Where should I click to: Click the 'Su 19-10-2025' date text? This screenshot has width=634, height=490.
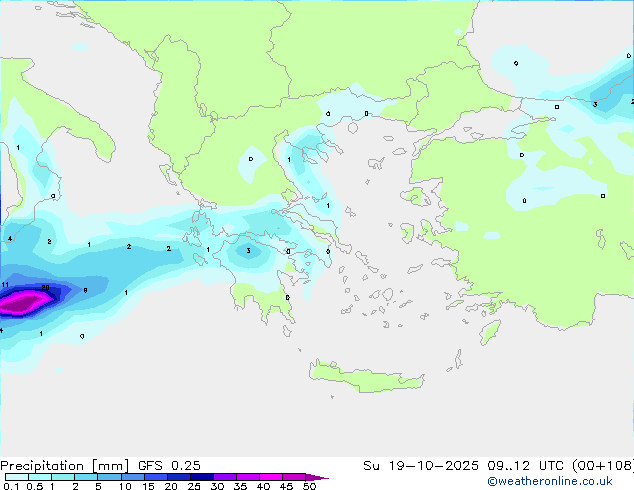[421, 465]
